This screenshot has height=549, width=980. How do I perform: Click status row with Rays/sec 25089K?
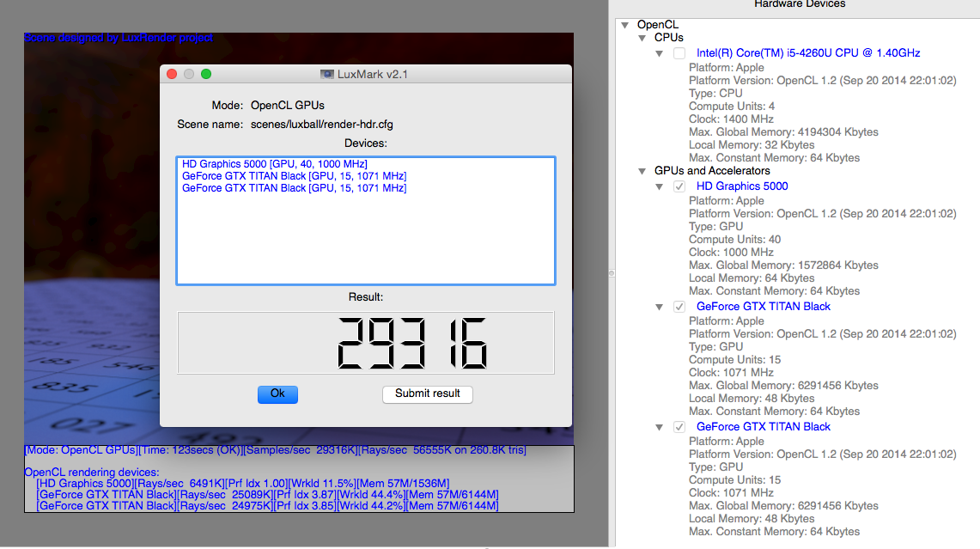[x=267, y=495]
